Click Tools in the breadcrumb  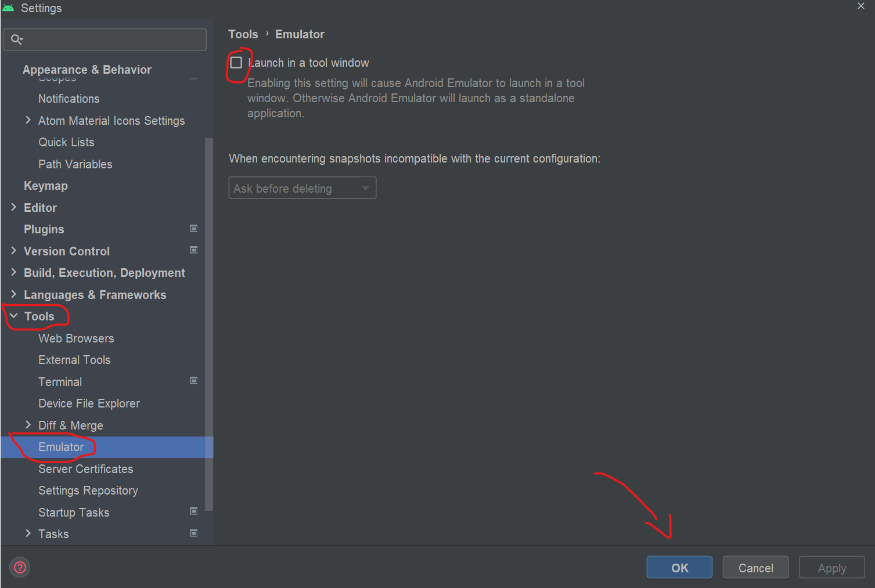243,34
